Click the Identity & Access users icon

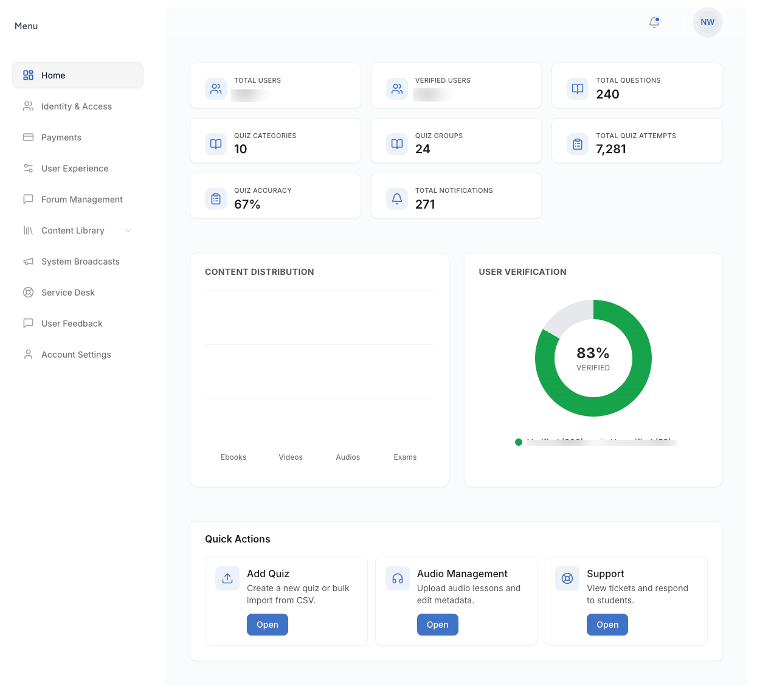tap(28, 106)
